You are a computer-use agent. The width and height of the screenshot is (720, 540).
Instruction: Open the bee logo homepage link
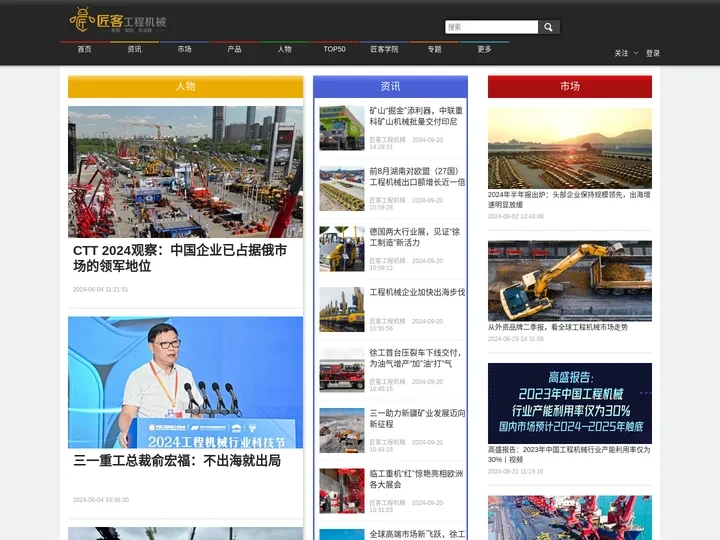[x=118, y=20]
